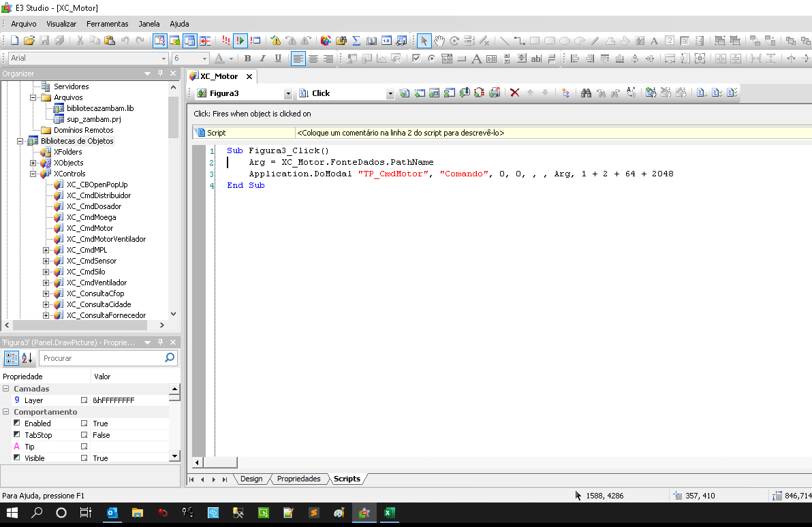This screenshot has height=527, width=812.
Task: Open the Visualizar menu
Action: (x=61, y=24)
